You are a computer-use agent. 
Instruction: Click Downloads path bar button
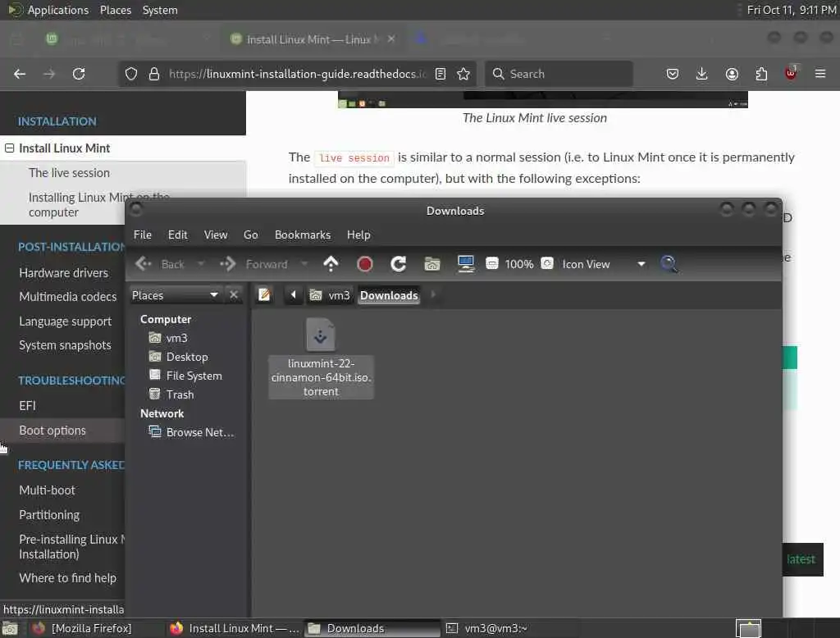[389, 295]
